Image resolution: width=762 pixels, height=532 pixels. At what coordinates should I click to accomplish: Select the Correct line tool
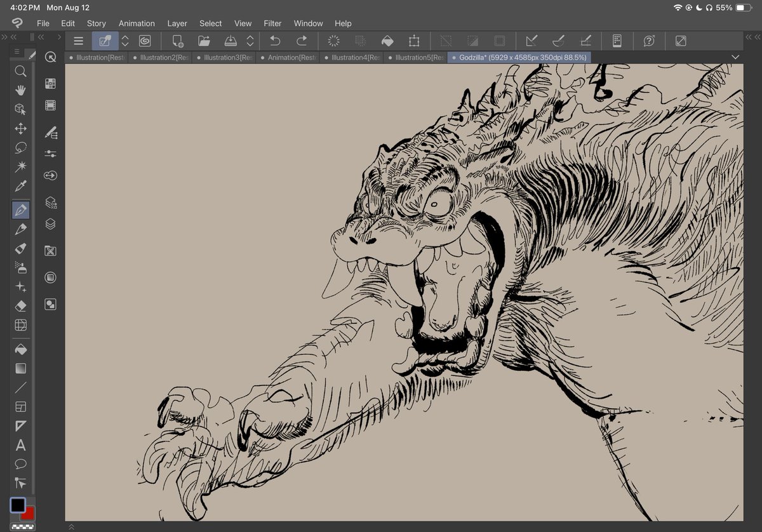pyautogui.click(x=20, y=483)
